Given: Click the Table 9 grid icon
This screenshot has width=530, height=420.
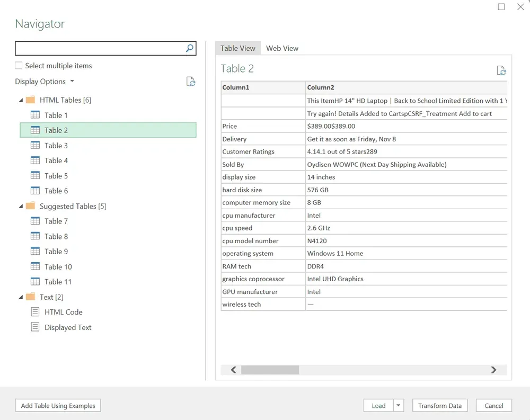Looking at the screenshot, I should (35, 251).
